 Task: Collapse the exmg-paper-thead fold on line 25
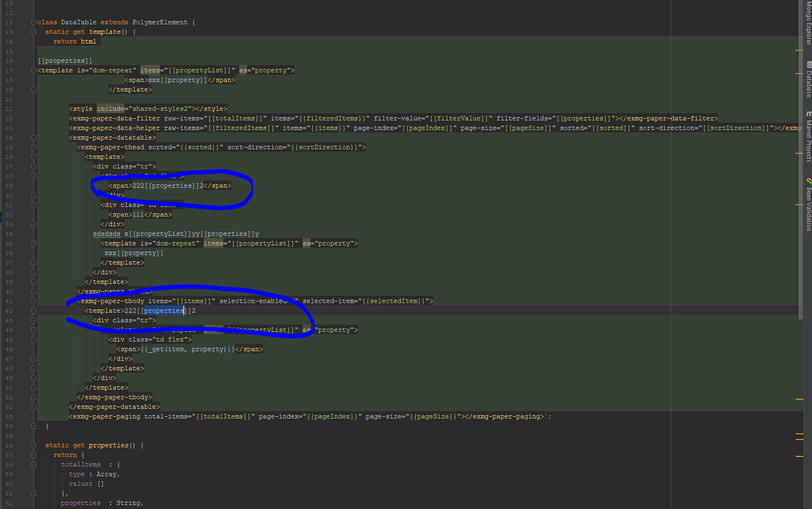point(32,146)
